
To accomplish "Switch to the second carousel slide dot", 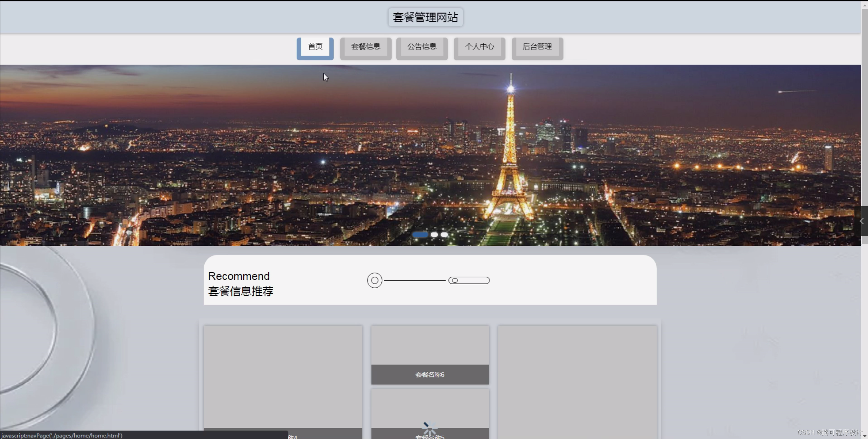I will pyautogui.click(x=434, y=235).
